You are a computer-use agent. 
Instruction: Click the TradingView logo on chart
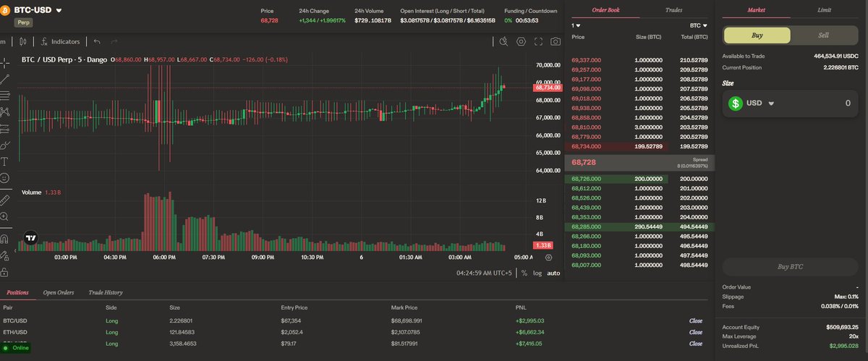coord(30,237)
